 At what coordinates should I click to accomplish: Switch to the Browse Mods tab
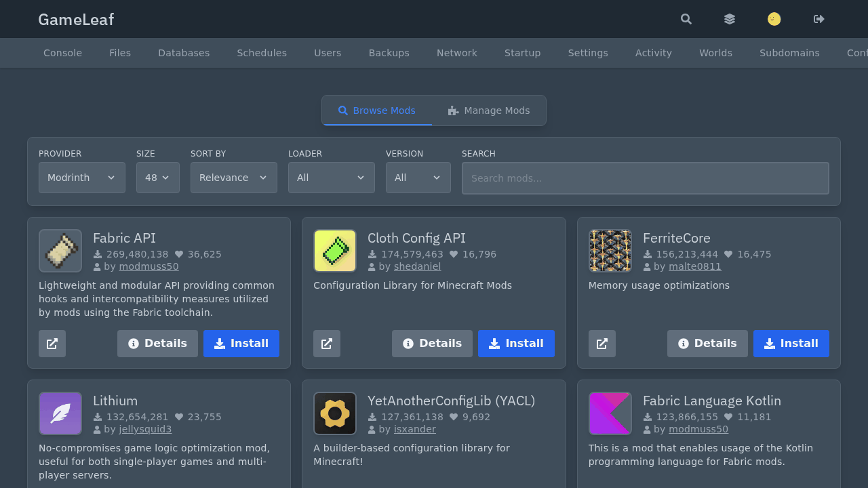(377, 110)
